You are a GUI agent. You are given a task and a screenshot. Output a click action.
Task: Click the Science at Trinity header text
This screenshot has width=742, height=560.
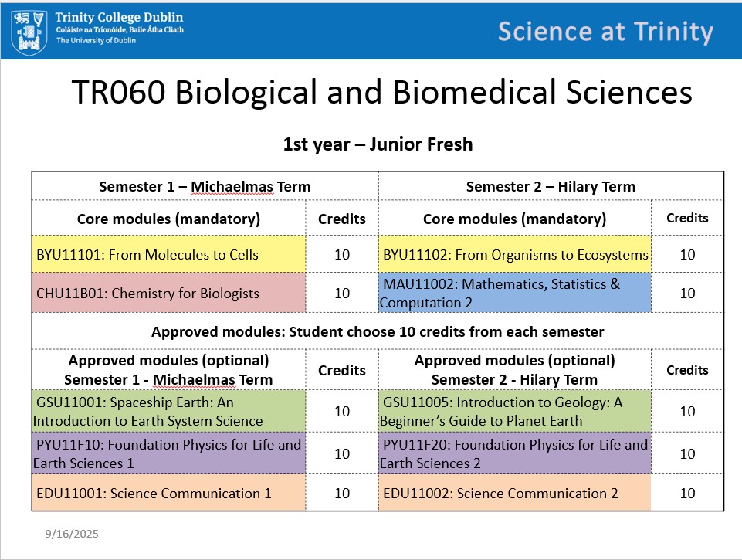605,32
